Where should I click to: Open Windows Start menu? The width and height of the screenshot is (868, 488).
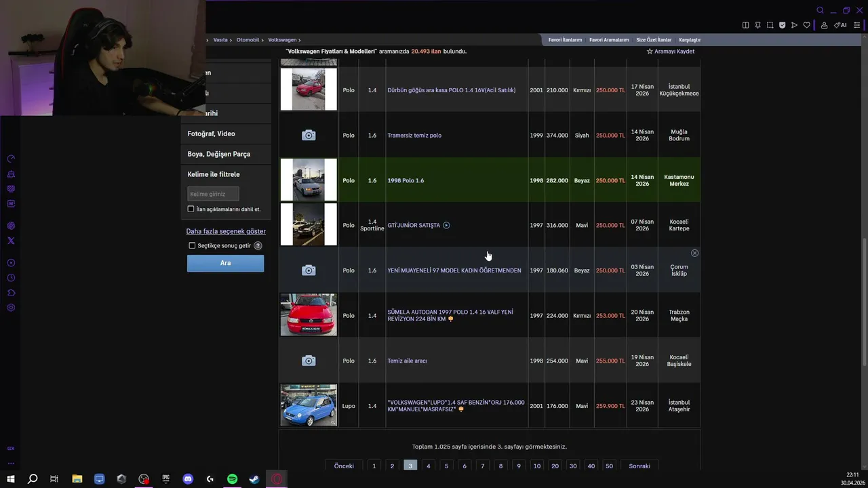click(x=11, y=479)
